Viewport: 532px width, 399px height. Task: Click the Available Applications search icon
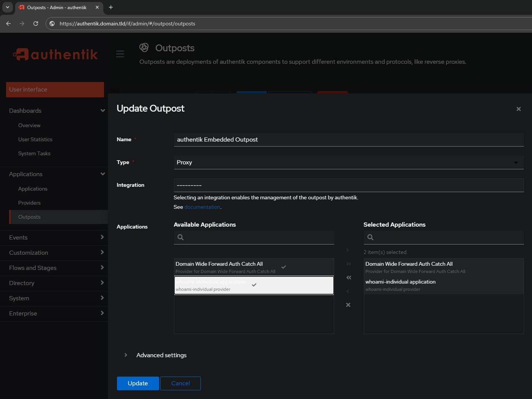(x=181, y=237)
